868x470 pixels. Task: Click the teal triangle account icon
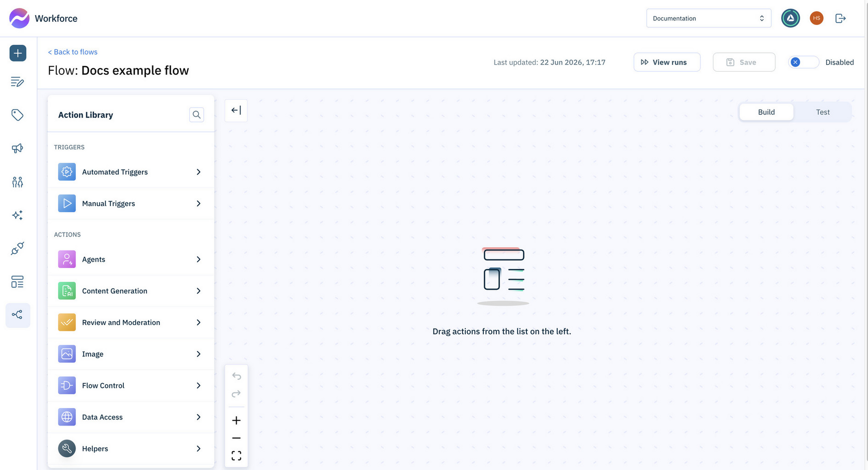pos(790,18)
